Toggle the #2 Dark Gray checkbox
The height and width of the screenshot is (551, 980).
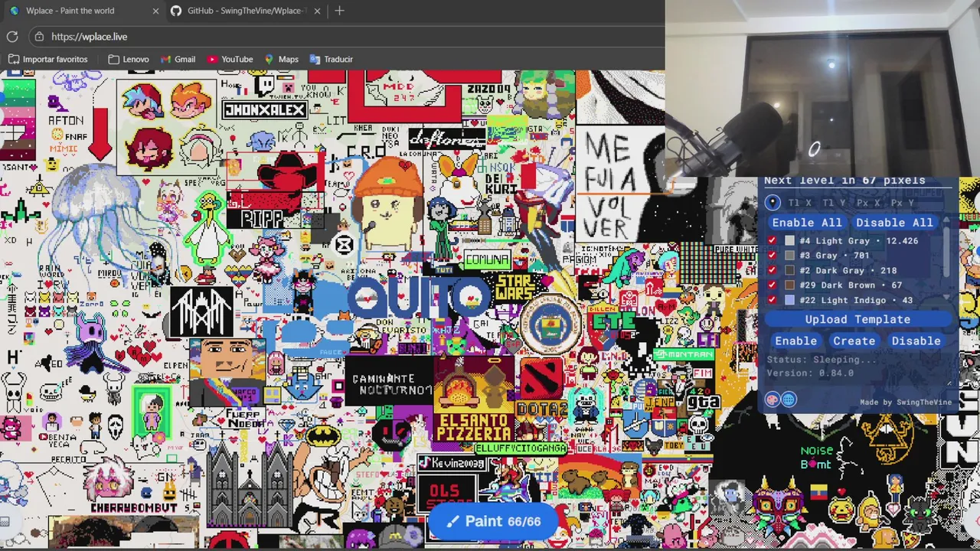(x=772, y=270)
